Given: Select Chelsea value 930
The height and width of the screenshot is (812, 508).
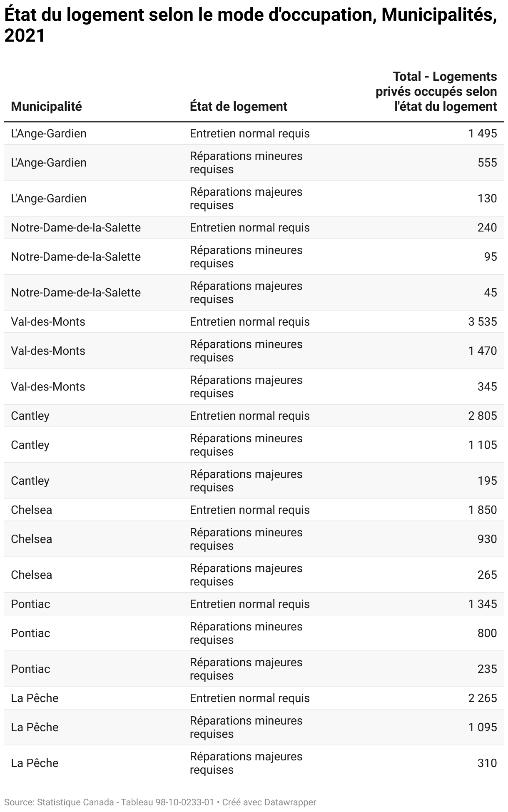Looking at the screenshot, I should (487, 539).
